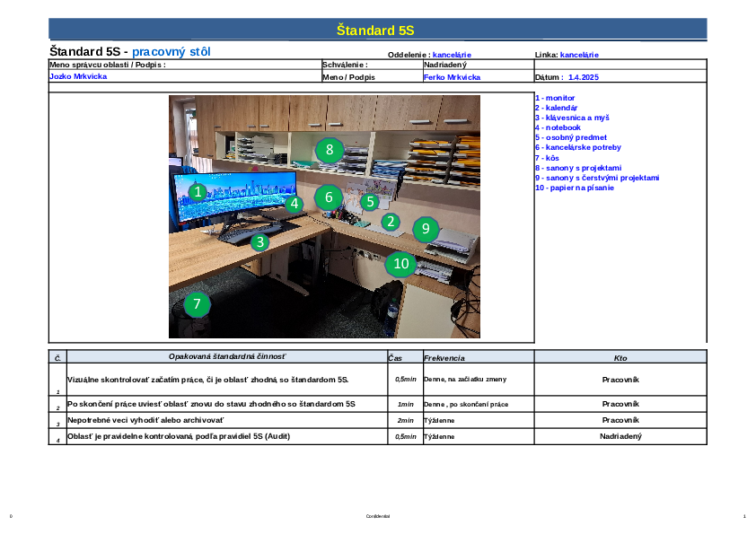Select the 'Opakovaná štandardná činnosť' column header
This screenshot has height=534, width=756.
(x=226, y=357)
